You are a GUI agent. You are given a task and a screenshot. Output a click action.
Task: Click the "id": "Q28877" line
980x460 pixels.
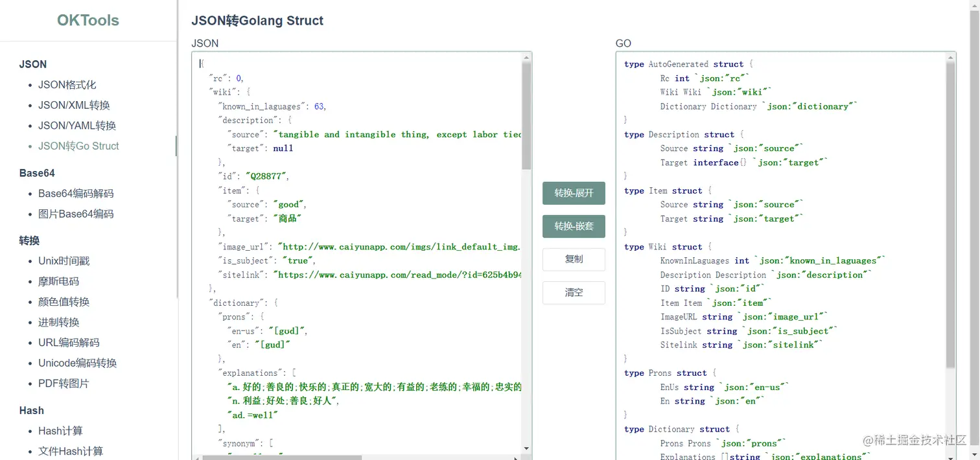coord(253,176)
